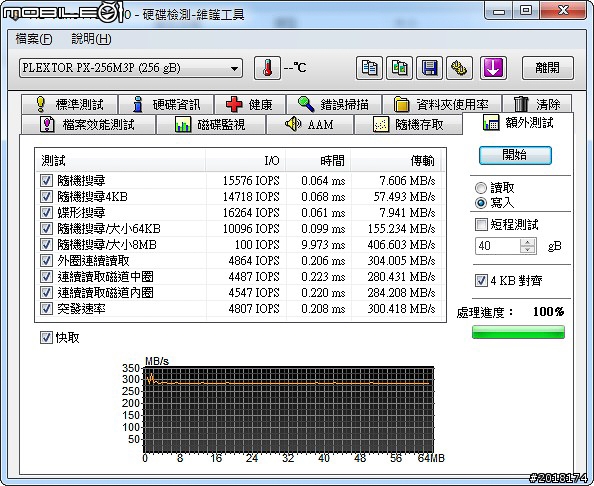Click the 開始 start button
The height and width of the screenshot is (486, 594).
click(515, 155)
